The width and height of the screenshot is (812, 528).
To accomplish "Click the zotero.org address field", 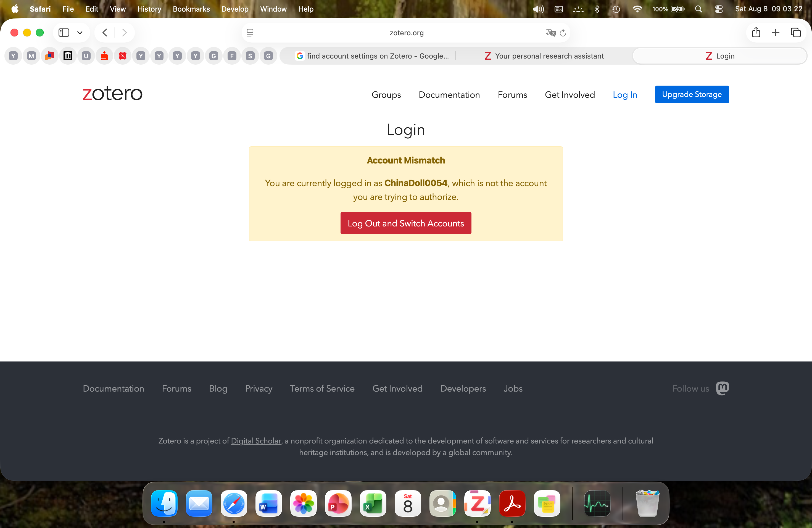I will 406,33.
